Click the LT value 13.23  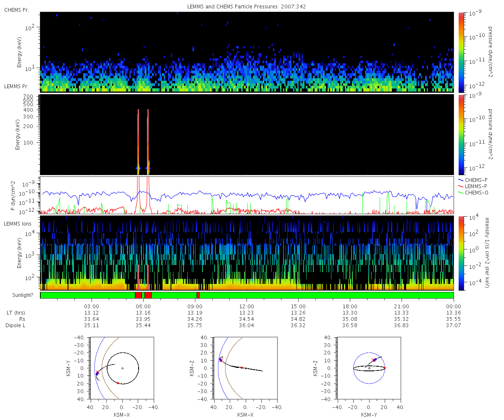click(247, 312)
